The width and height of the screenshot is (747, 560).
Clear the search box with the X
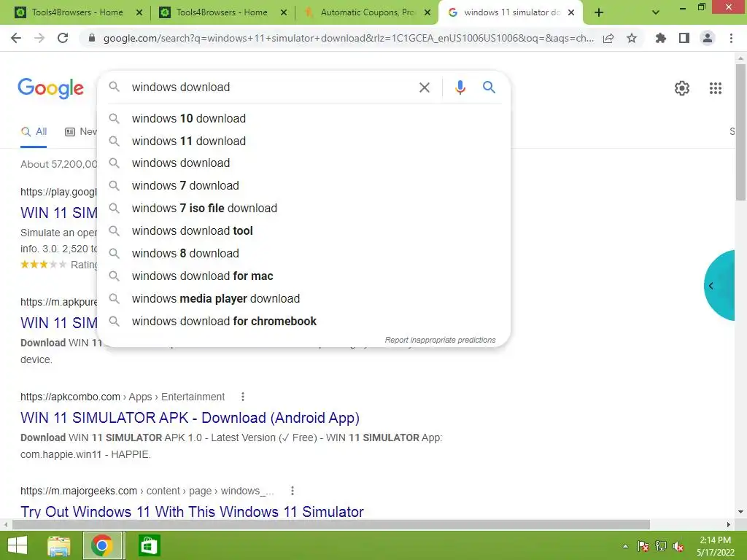pyautogui.click(x=424, y=87)
